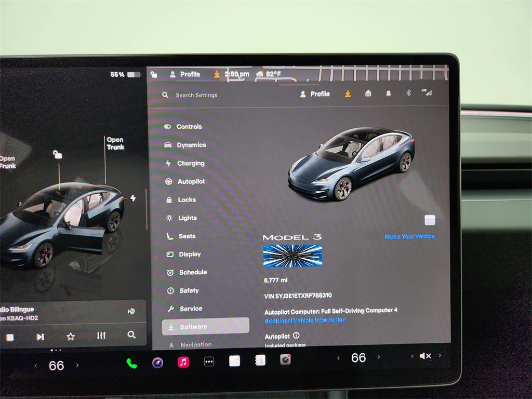Raise passenger temperature with the right arrow
The image size is (532, 399).
379,357
